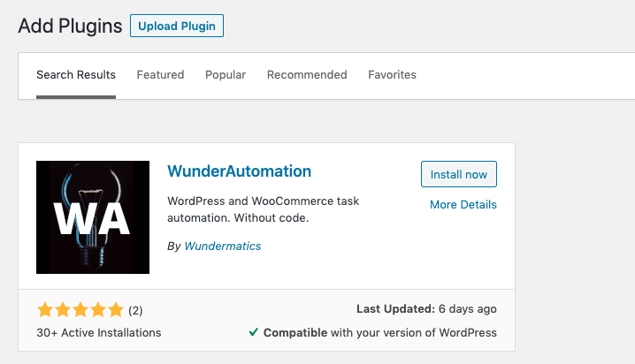Viewport: 635px width, 364px height.
Task: Open the More Details link
Action: (463, 205)
